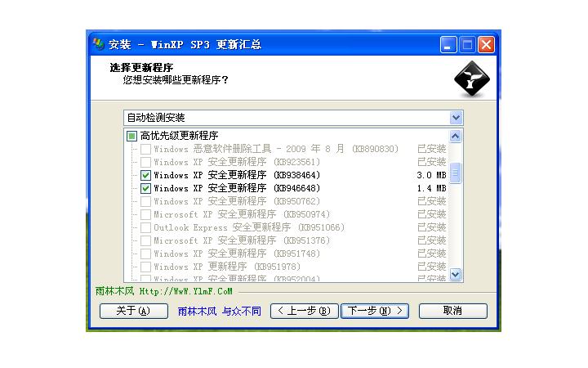
Task: Tick the KB890830 malicious software tool checkbox
Action: point(145,149)
